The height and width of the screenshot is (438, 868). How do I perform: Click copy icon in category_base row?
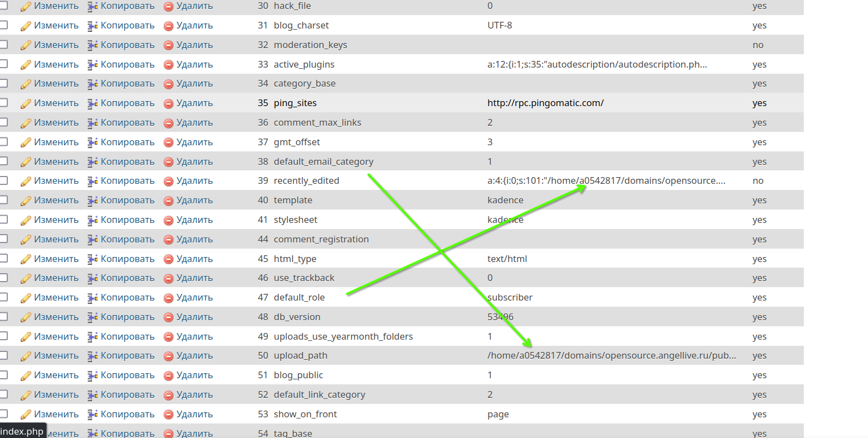[93, 84]
